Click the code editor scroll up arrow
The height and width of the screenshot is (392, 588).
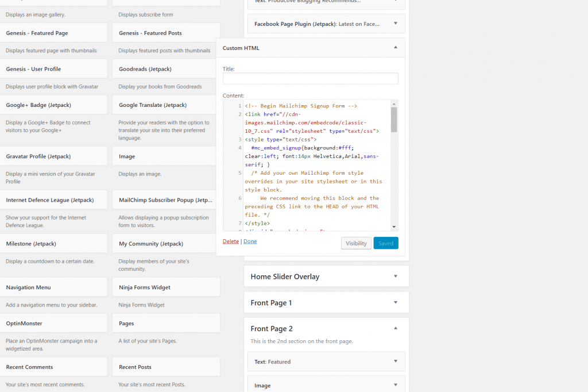394,103
